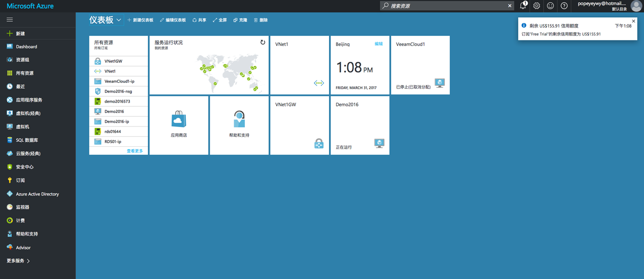The height and width of the screenshot is (279, 644).
Task: Click 编辑仪表板 in the toolbar
Action: tap(173, 20)
